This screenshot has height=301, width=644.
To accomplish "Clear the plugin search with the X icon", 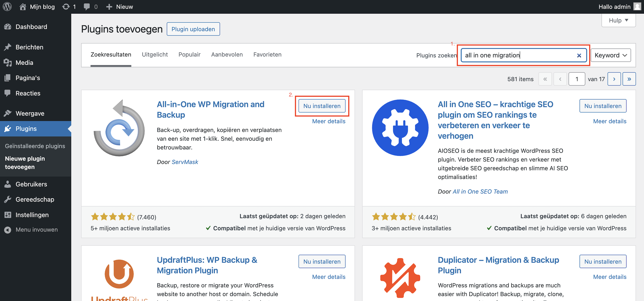I will [x=579, y=55].
